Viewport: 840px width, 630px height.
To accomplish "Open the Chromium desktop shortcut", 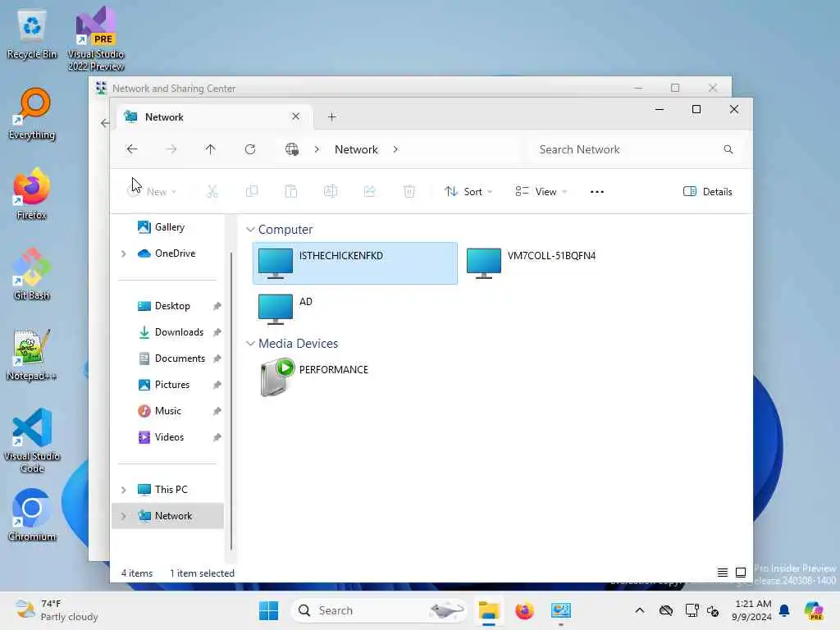I will click(32, 515).
